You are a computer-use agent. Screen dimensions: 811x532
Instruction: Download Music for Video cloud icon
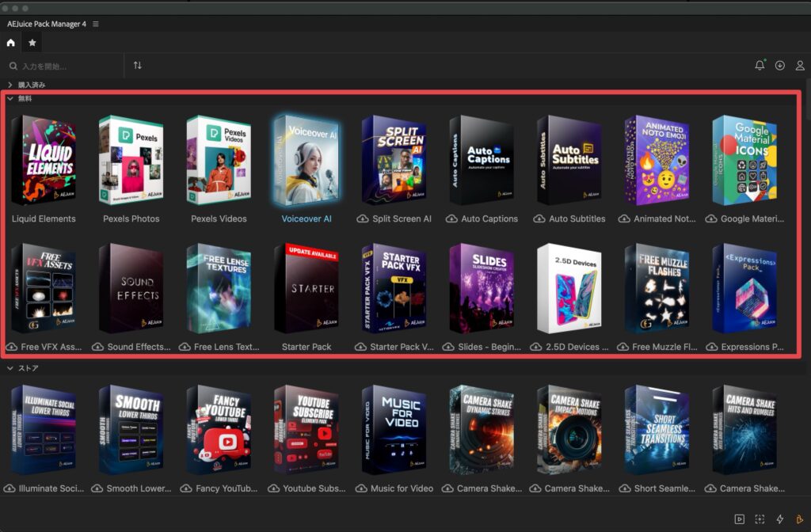click(361, 488)
